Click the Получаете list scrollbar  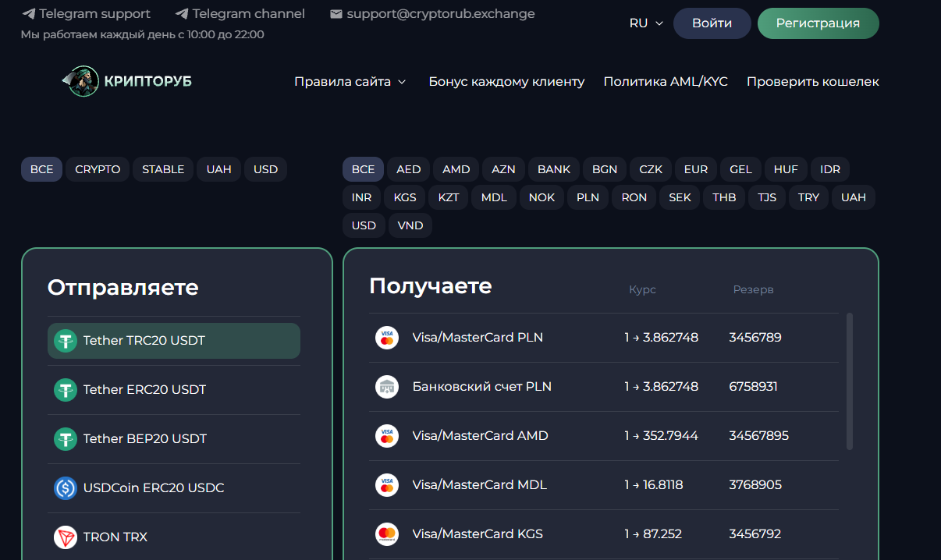click(850, 381)
